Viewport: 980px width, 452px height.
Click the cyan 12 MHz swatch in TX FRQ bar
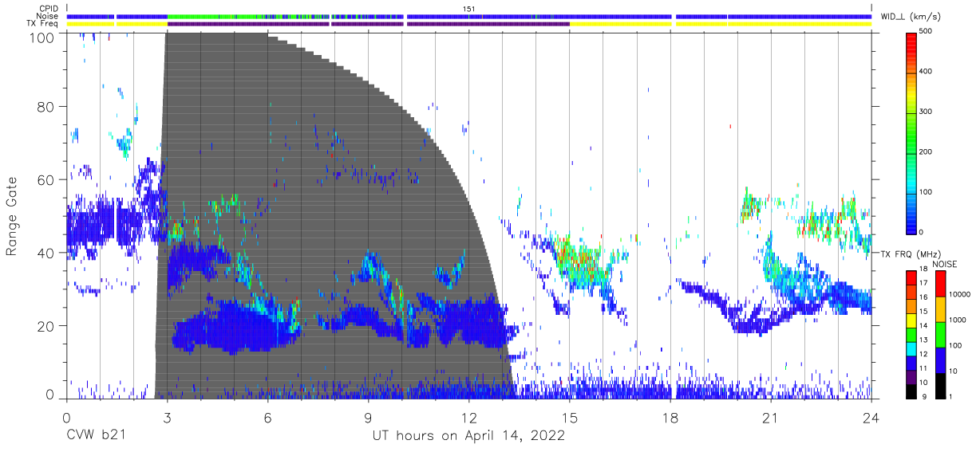911,348
